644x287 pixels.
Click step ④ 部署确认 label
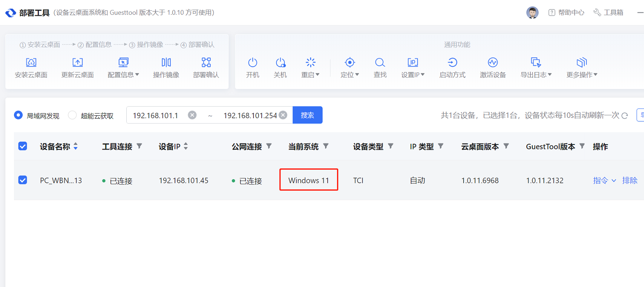coord(198,44)
